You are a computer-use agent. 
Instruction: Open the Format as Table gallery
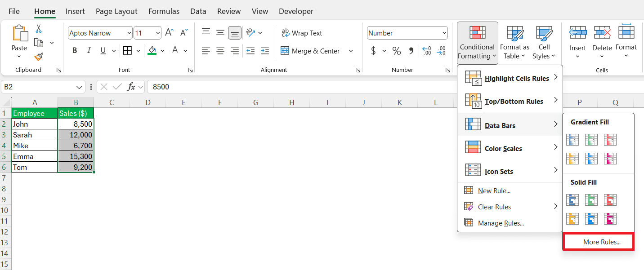click(514, 43)
